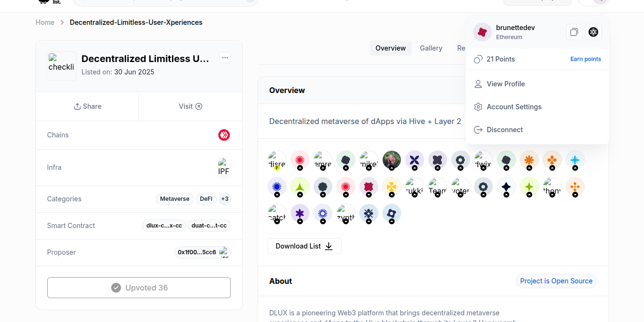644x322 pixels.
Task: Click the Download List button
Action: (x=304, y=246)
